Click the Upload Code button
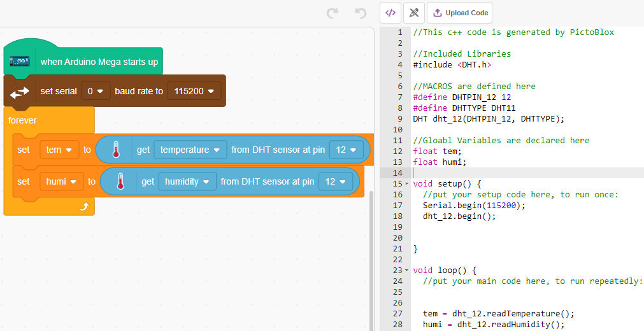The image size is (644, 331). click(x=459, y=13)
